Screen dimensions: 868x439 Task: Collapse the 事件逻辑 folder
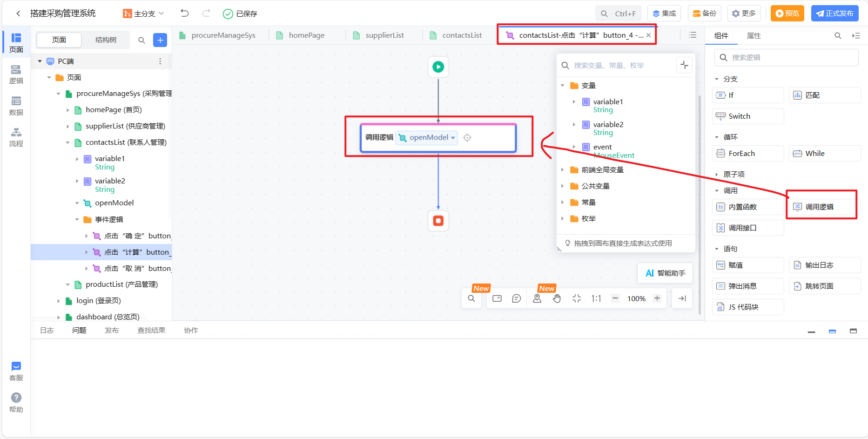pyautogui.click(x=77, y=220)
